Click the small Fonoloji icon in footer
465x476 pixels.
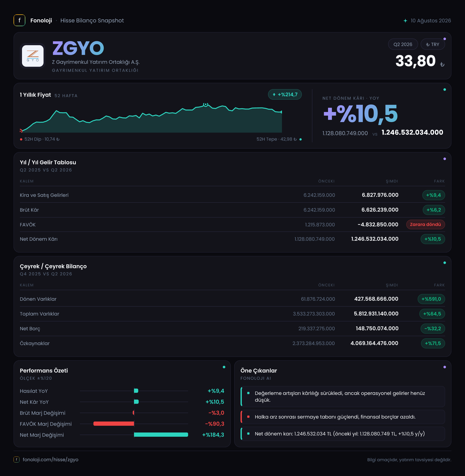pyautogui.click(x=16, y=459)
